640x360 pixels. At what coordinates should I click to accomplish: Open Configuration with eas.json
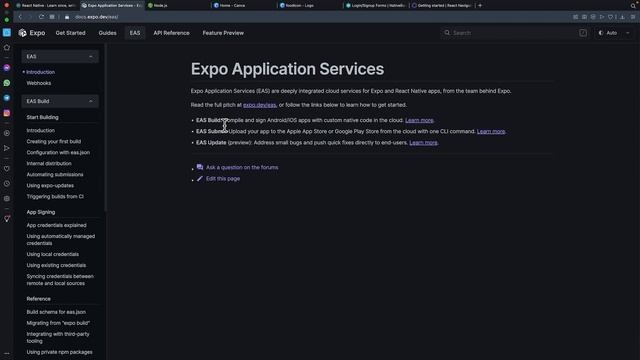pyautogui.click(x=58, y=153)
